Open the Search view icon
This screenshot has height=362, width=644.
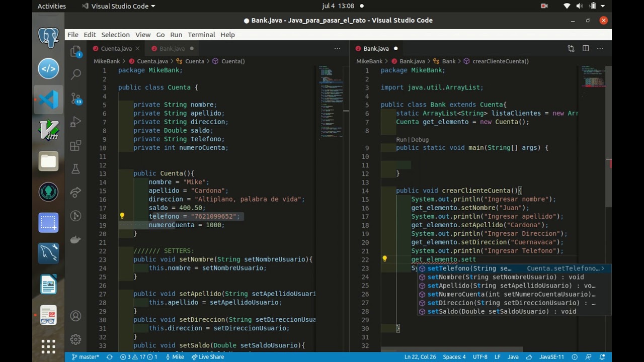click(x=76, y=74)
